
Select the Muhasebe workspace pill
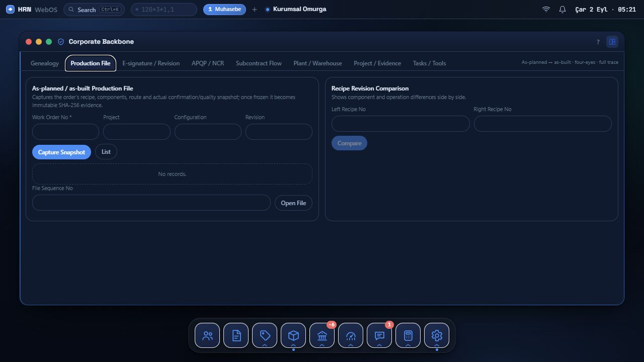click(x=224, y=10)
